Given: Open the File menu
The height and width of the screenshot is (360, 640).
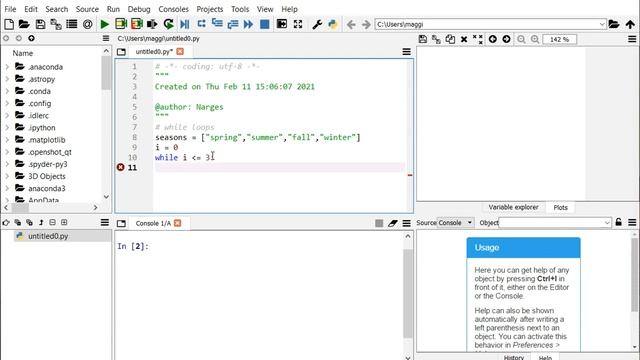Looking at the screenshot, I should click(x=10, y=9).
